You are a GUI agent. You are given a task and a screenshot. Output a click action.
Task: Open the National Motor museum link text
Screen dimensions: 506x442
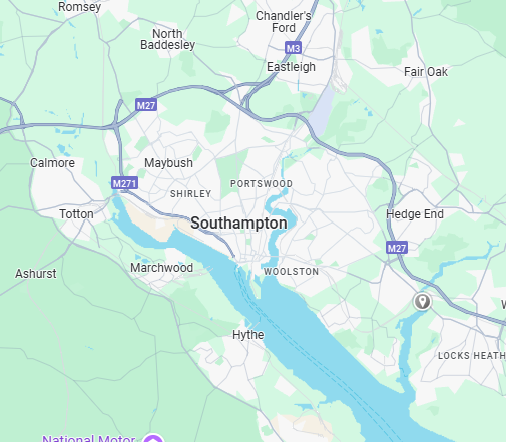click(x=89, y=438)
